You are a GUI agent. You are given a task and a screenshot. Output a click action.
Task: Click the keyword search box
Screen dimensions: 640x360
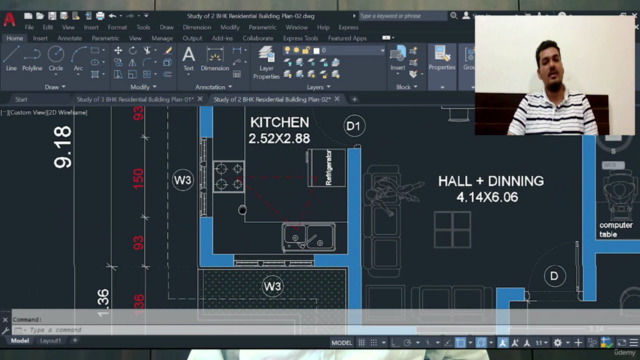click(x=402, y=16)
